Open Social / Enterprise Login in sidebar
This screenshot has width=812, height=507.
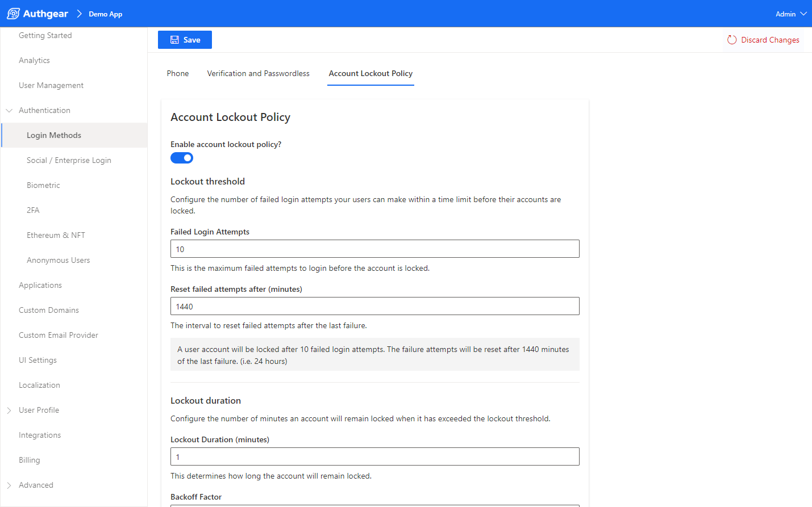coord(69,160)
